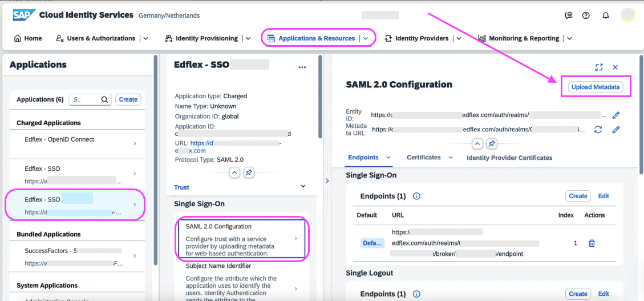Switch to the Certificates tab
This screenshot has width=644, height=301.
pos(423,158)
